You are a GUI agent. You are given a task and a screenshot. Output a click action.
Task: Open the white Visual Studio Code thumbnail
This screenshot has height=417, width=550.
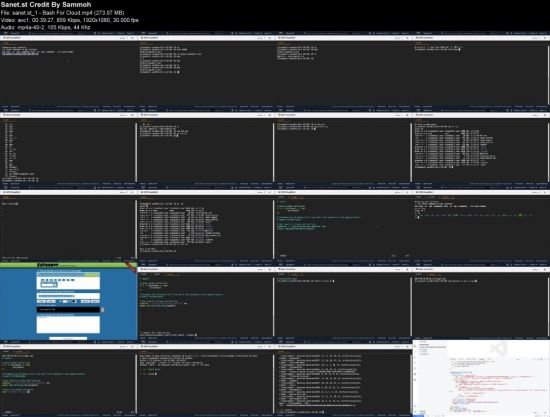(x=481, y=378)
